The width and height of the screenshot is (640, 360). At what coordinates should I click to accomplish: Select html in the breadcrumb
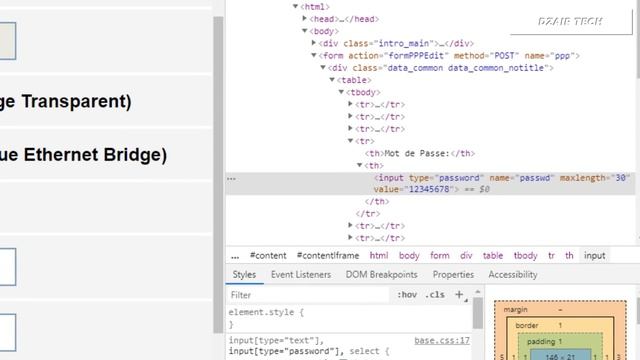379,256
